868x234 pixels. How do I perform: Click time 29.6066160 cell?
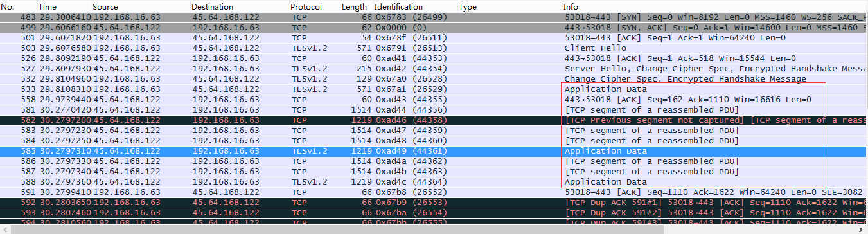(x=65, y=28)
